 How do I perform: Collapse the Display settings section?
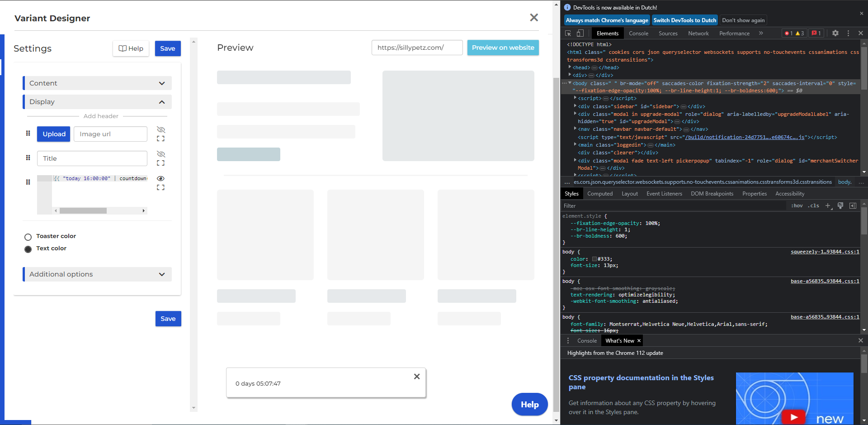tap(97, 102)
